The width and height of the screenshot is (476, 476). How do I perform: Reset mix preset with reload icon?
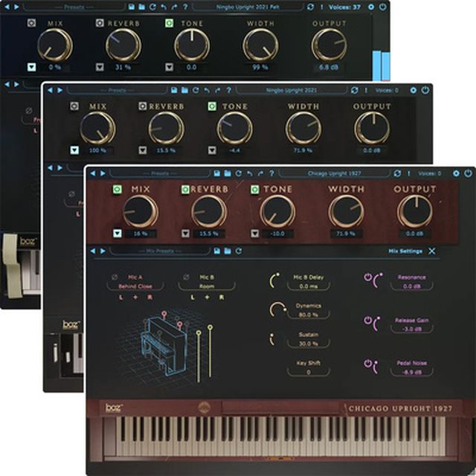(239, 251)
